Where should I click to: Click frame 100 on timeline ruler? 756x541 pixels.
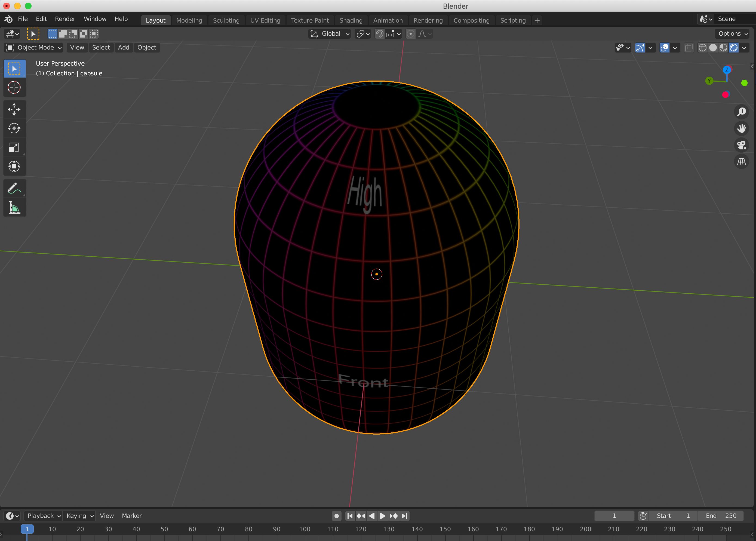(305, 529)
